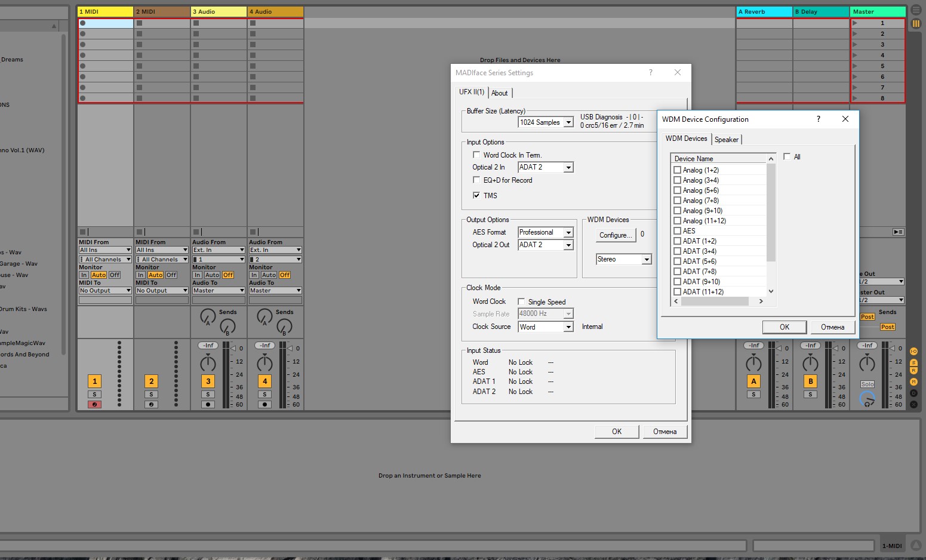Enable the Single Speed checkbox
Screen dimensions: 926x560
tap(521, 302)
